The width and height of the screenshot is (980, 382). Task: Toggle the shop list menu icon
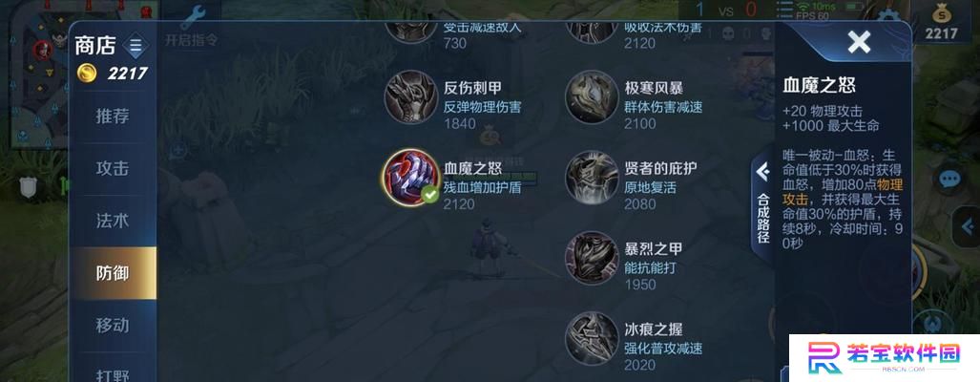tap(136, 46)
